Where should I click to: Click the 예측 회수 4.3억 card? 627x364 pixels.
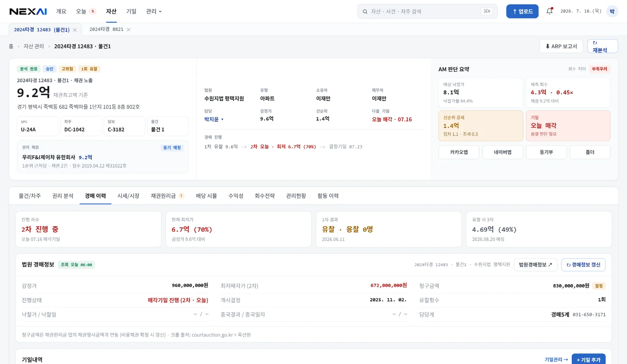[x=568, y=92]
